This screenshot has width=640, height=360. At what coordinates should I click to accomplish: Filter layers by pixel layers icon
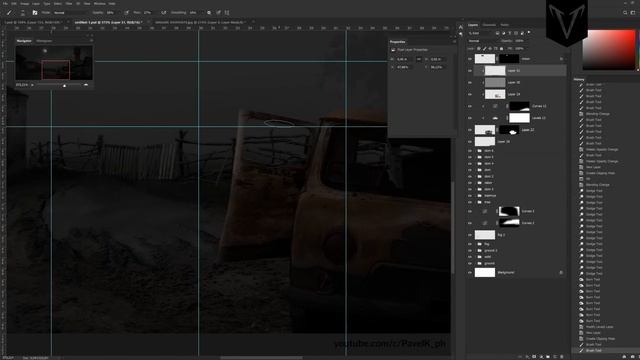pyautogui.click(x=497, y=33)
